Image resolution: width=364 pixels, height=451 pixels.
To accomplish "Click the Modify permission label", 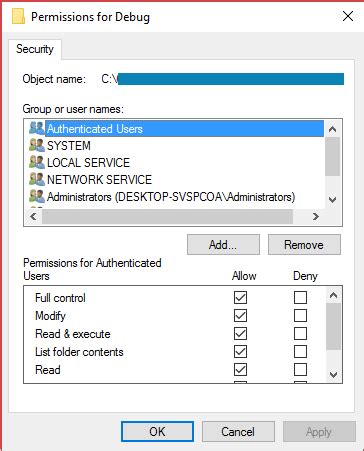I will (x=50, y=316).
